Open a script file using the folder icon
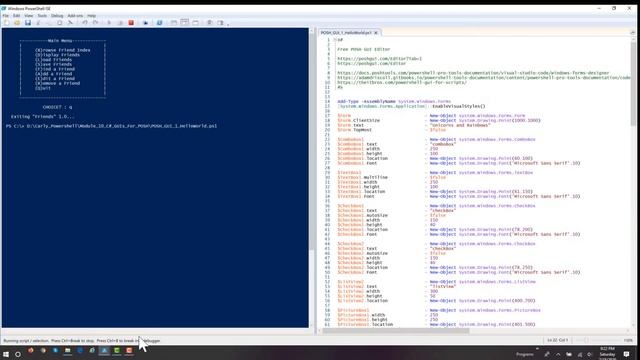The width and height of the screenshot is (640, 360). click(17, 22)
